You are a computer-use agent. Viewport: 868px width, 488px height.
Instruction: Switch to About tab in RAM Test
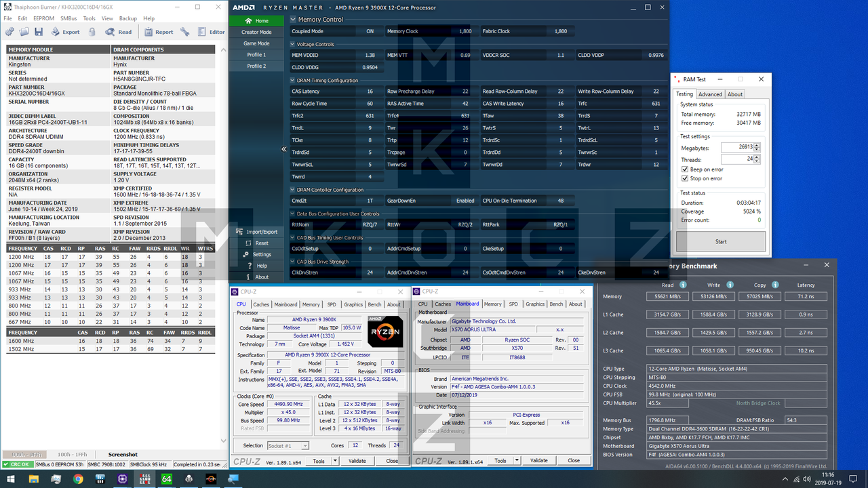735,94
